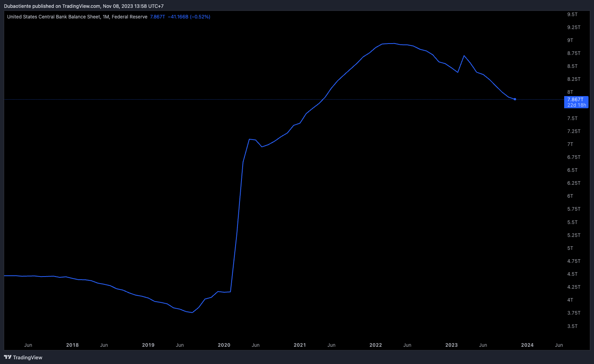
Task: Click the 8.5T price axis label
Action: [572, 66]
